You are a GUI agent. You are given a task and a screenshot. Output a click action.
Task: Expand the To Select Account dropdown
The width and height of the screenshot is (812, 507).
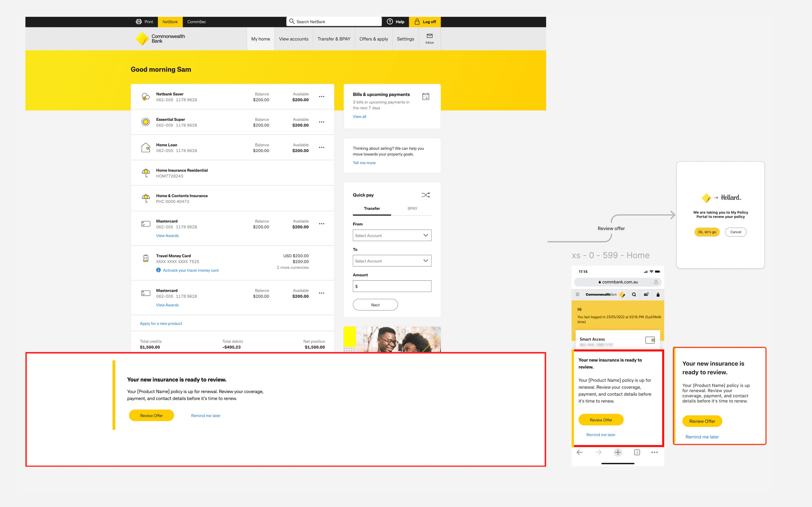click(x=392, y=261)
